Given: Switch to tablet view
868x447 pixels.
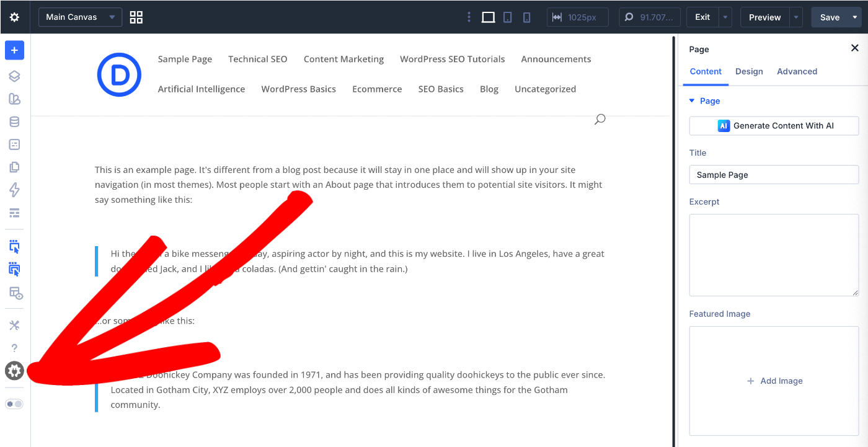Looking at the screenshot, I should 507,17.
